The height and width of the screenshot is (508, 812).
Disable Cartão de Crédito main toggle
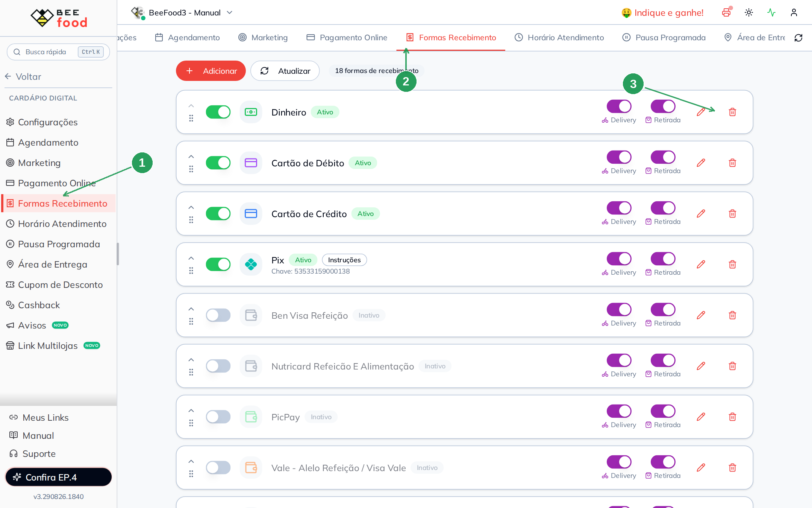click(x=218, y=214)
